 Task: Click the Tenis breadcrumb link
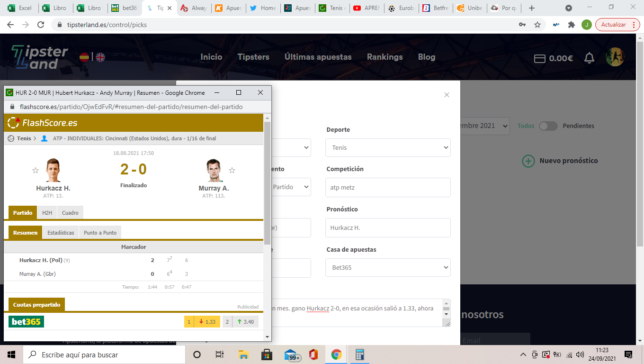(24, 138)
